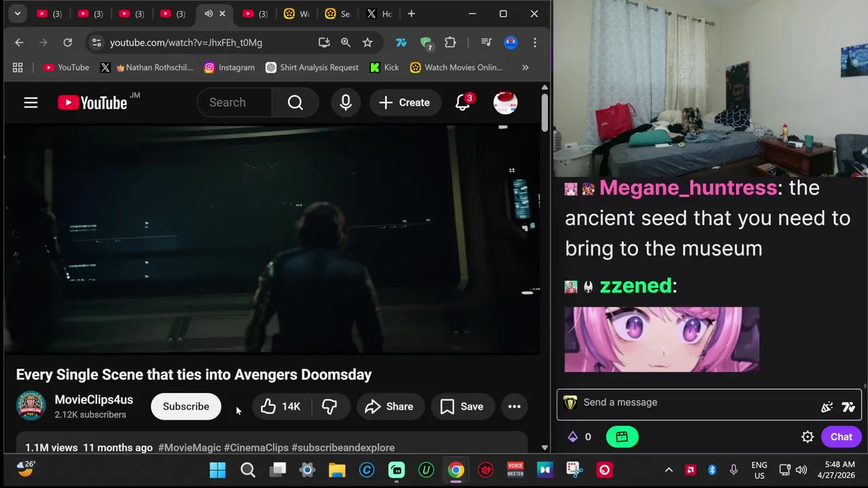
Task: Click the YouTube logo
Action: click(92, 102)
